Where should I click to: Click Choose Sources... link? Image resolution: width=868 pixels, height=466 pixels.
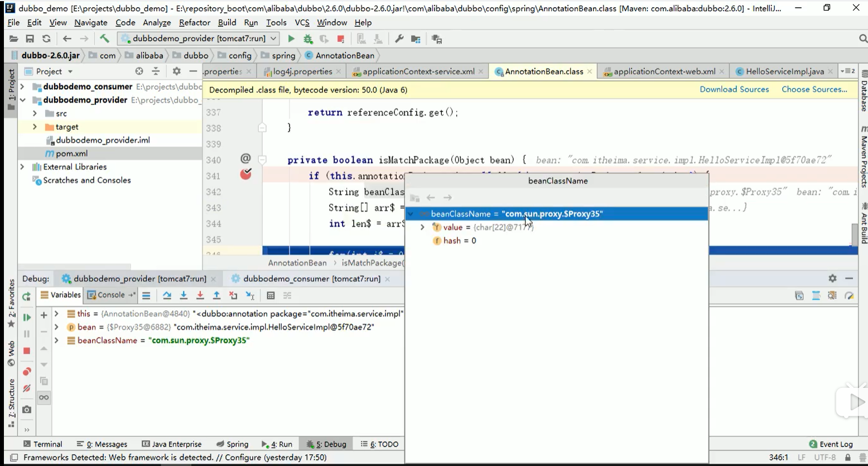(x=814, y=89)
